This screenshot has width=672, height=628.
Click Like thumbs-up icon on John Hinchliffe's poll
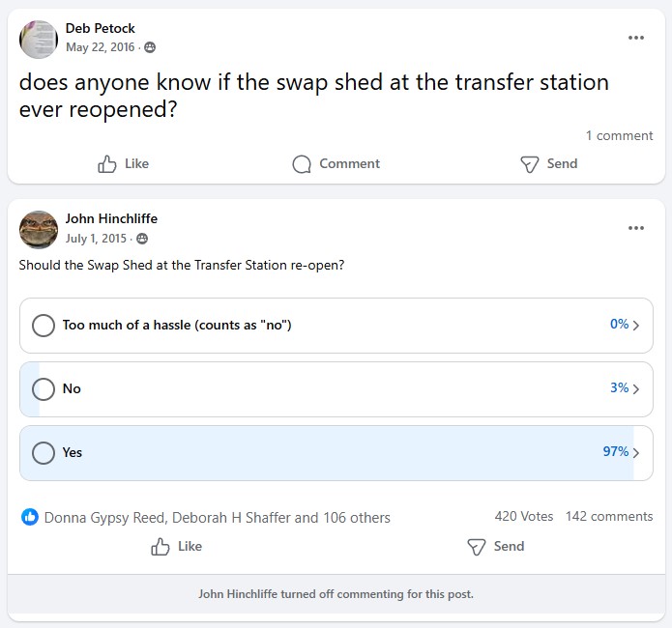coord(161,547)
